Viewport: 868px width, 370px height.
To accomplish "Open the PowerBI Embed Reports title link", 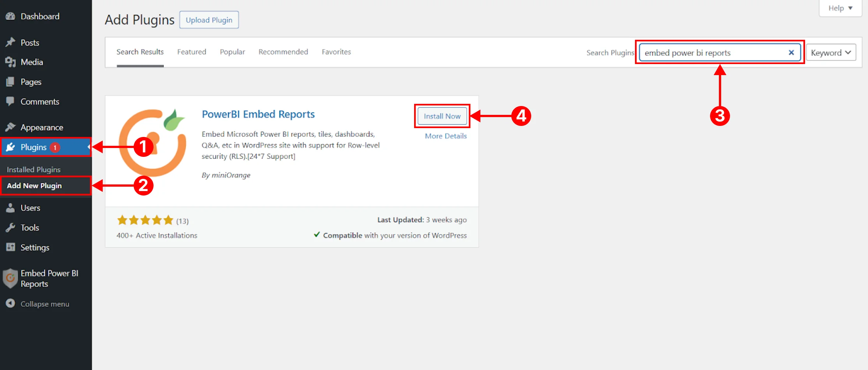I will (x=258, y=114).
